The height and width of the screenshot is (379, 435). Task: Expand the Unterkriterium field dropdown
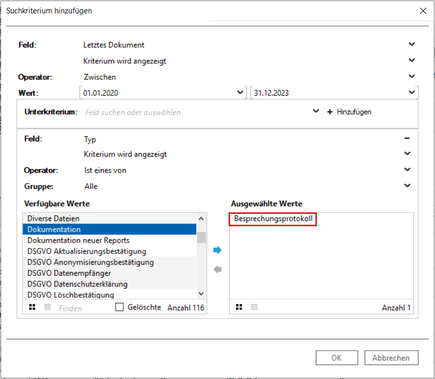point(316,111)
